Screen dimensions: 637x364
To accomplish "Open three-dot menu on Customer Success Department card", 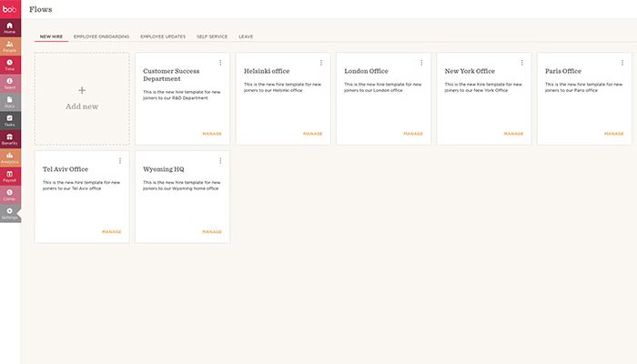I will point(220,63).
